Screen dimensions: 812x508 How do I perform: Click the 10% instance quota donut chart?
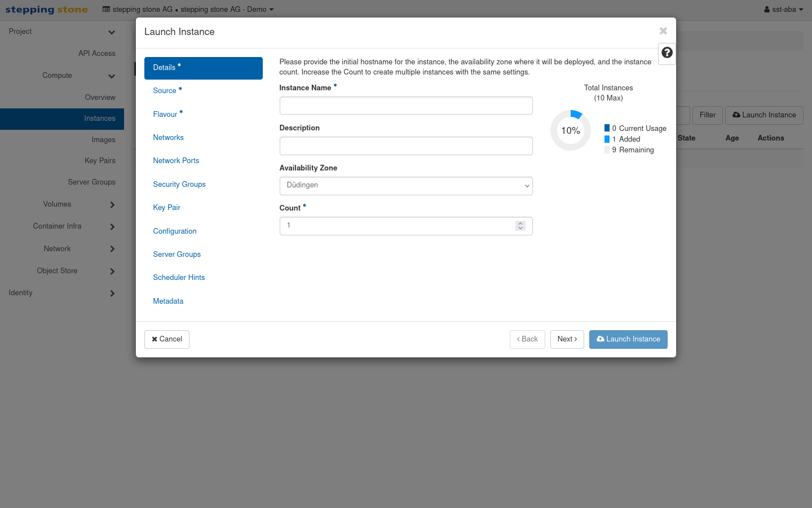pos(571,130)
